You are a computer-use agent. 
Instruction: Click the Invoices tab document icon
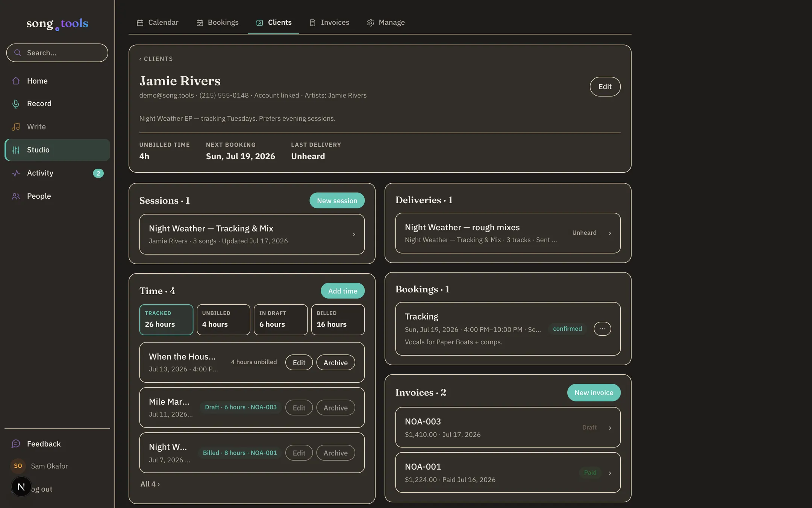tap(312, 23)
